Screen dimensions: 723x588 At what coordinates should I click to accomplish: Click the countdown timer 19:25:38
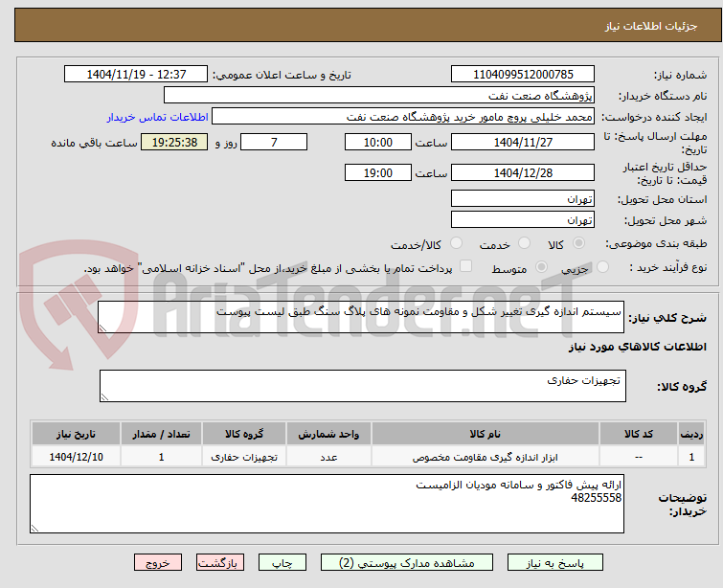click(174, 142)
